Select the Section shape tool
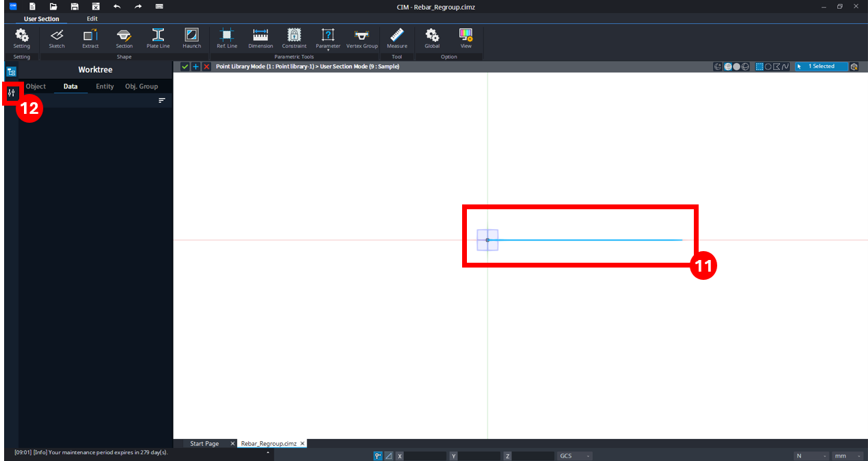Screen dimensions: 868x461 pyautogui.click(x=124, y=38)
